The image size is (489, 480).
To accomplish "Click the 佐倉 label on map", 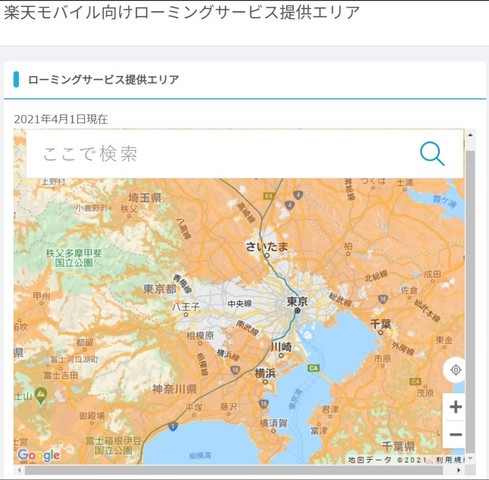I will click(409, 290).
